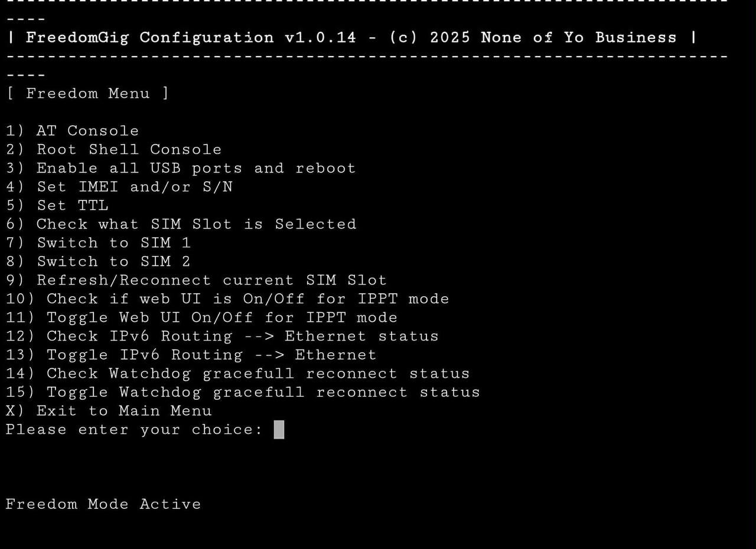Click the cursor after 'Please enter your choice'

click(279, 430)
